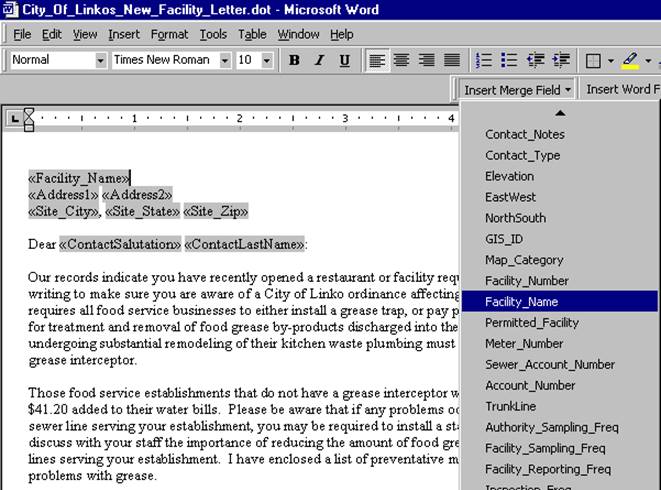Toggle Italic formatting

click(x=320, y=60)
